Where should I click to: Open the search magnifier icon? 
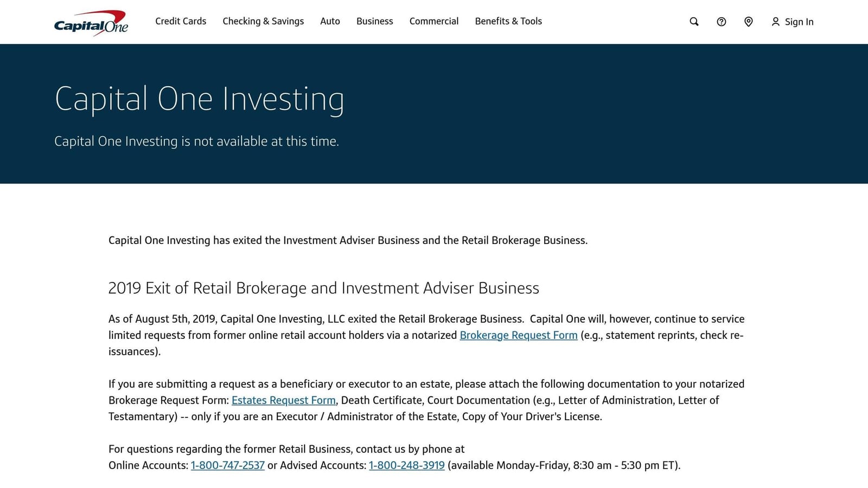pyautogui.click(x=694, y=22)
